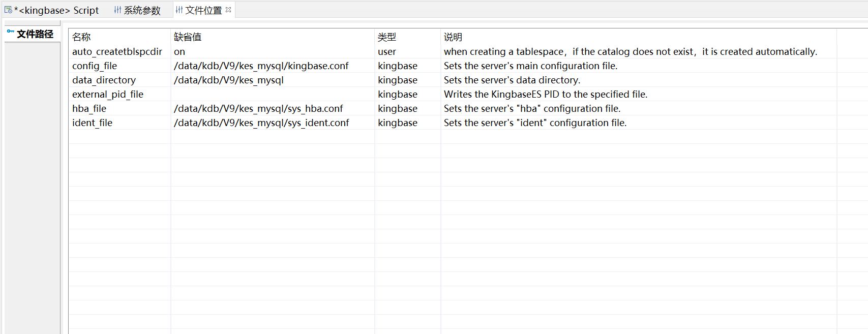
Task: Click the sliders icon on 文件位置 tab
Action: coord(179,10)
